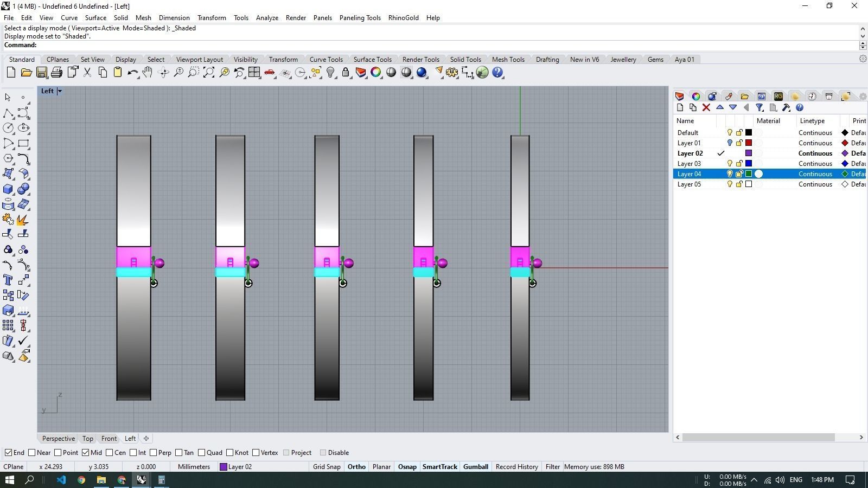This screenshot has height=488, width=868.
Task: Click the padlock Lock Objects icon
Action: pyautogui.click(x=346, y=73)
